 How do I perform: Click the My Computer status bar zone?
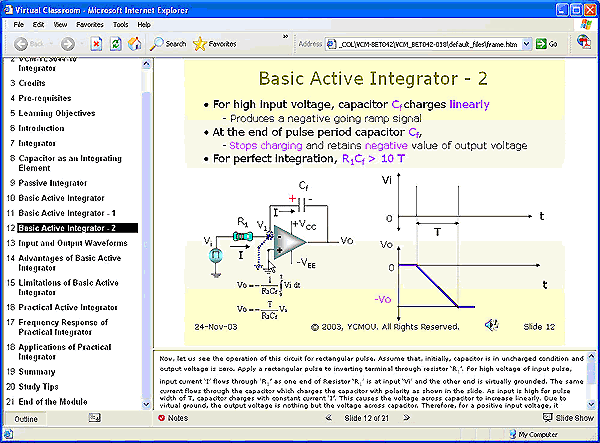coord(533,434)
